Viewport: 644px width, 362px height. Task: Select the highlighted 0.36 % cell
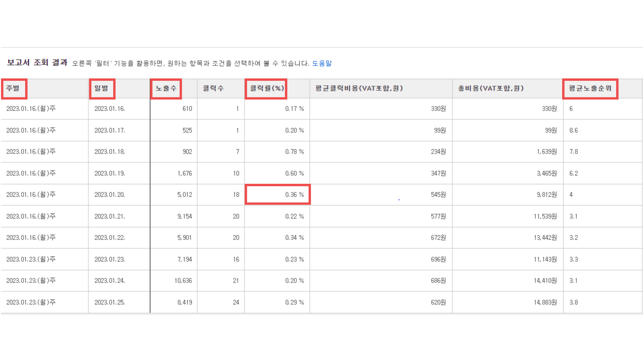294,195
